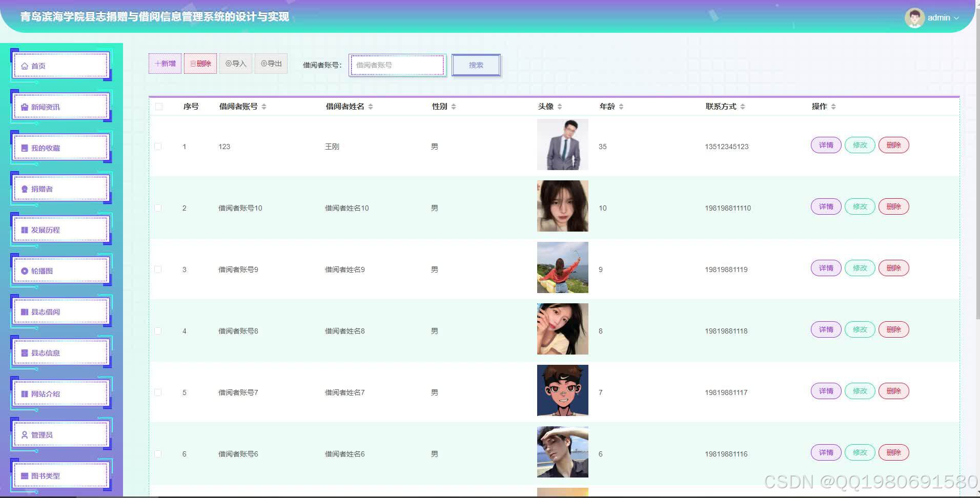Viewport: 980px width, 498px height.
Task: Go to 我的收藏 menu item
Action: coord(60,148)
